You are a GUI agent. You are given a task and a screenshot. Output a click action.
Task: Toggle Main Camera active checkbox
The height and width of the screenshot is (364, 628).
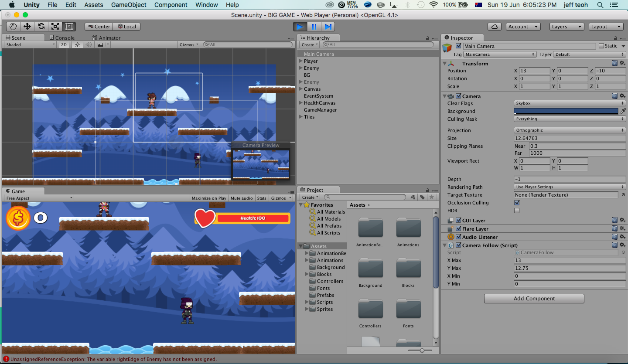[x=458, y=46]
